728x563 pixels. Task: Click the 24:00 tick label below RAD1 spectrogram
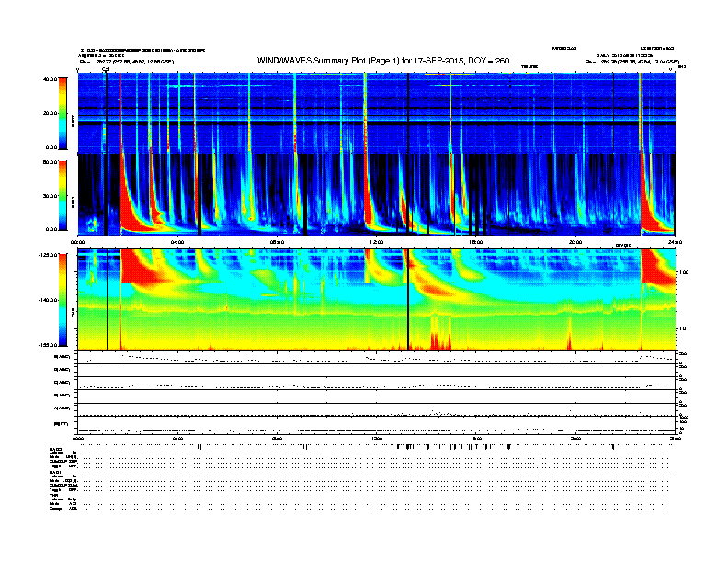click(x=675, y=242)
